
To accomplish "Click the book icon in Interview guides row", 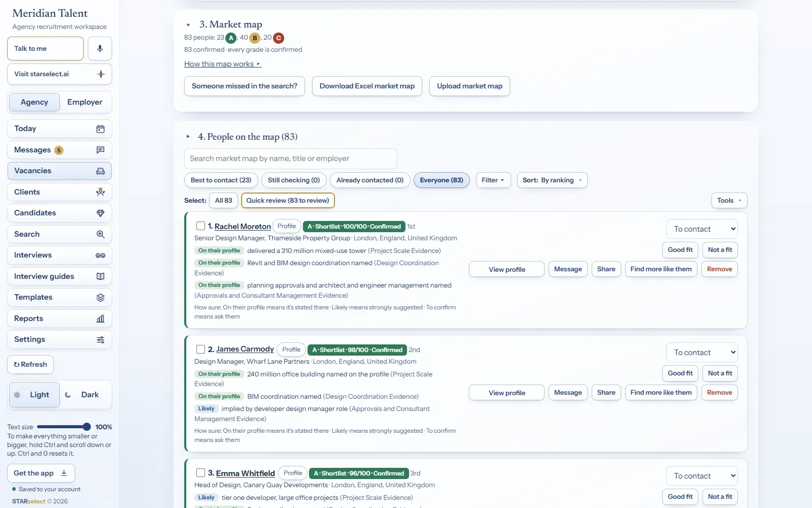I will [100, 276].
